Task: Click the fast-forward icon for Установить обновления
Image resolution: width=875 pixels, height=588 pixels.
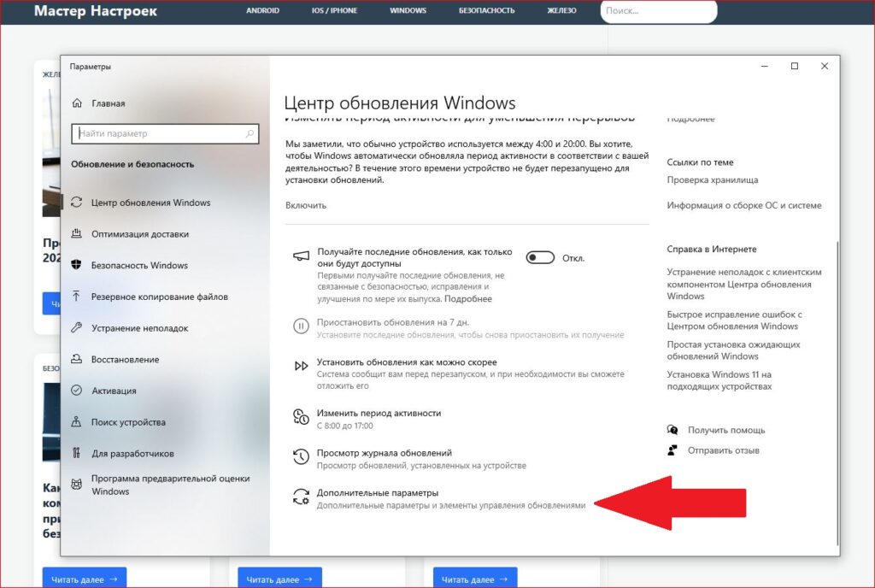Action: pyautogui.click(x=301, y=366)
